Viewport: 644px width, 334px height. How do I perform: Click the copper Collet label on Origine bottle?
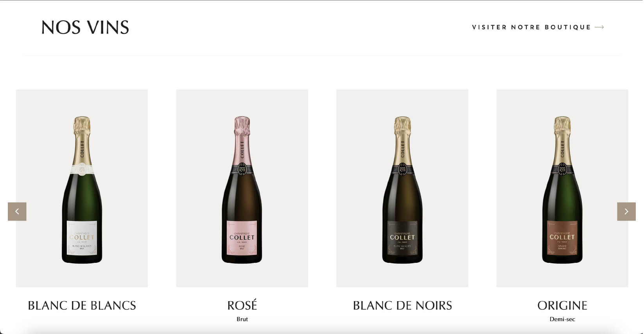(x=562, y=238)
